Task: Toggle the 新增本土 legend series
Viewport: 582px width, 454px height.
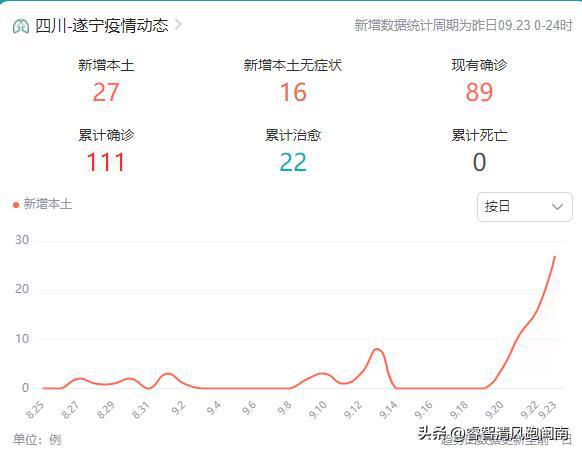Action: point(42,204)
